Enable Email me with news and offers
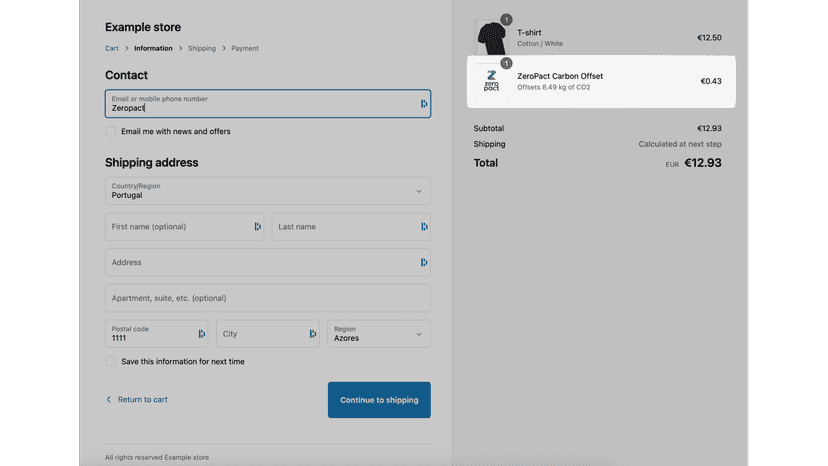 click(x=110, y=131)
